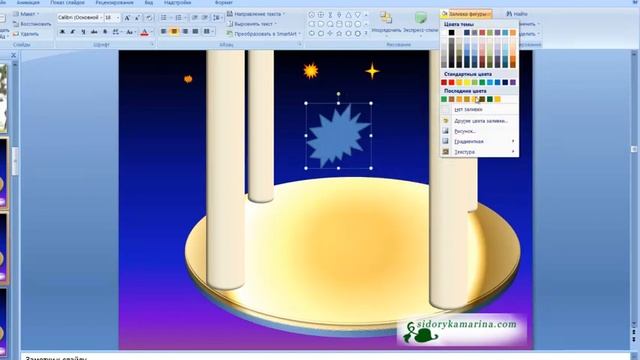Screen dimensions: 640x360
Task: Pick bright red standard color swatch
Action: pyautogui.click(x=451, y=82)
